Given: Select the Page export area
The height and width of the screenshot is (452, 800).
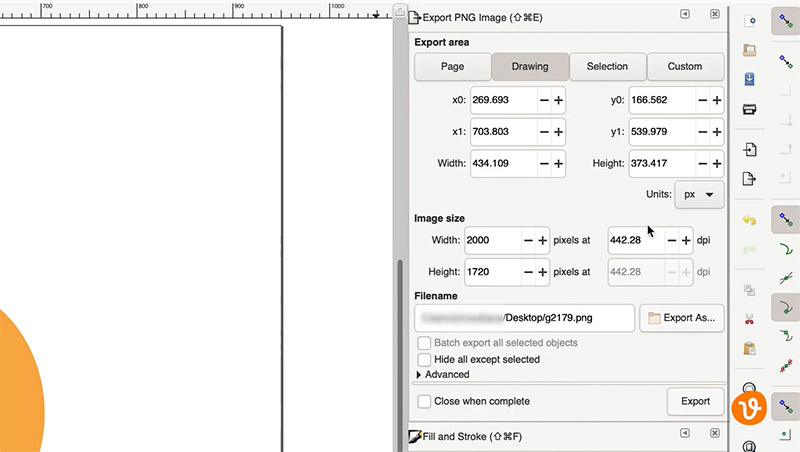Looking at the screenshot, I should click(453, 66).
